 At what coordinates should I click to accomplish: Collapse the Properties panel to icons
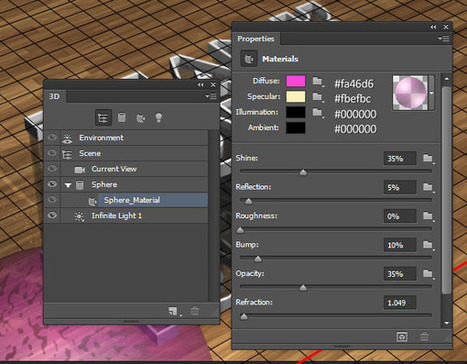tap(433, 27)
